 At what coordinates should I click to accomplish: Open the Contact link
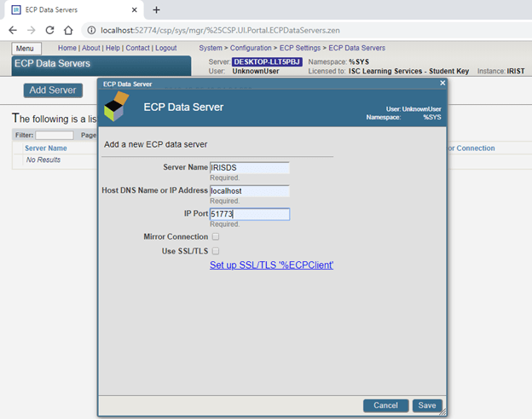[137, 48]
